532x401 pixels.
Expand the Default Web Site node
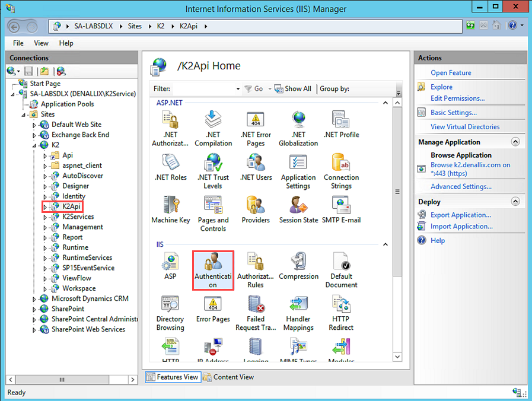click(34, 125)
